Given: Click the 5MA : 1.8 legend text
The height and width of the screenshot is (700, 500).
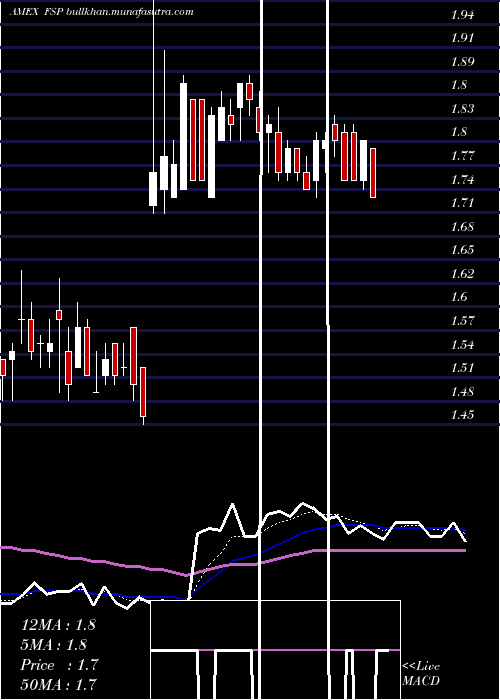Looking at the screenshot, I should coord(54,645).
